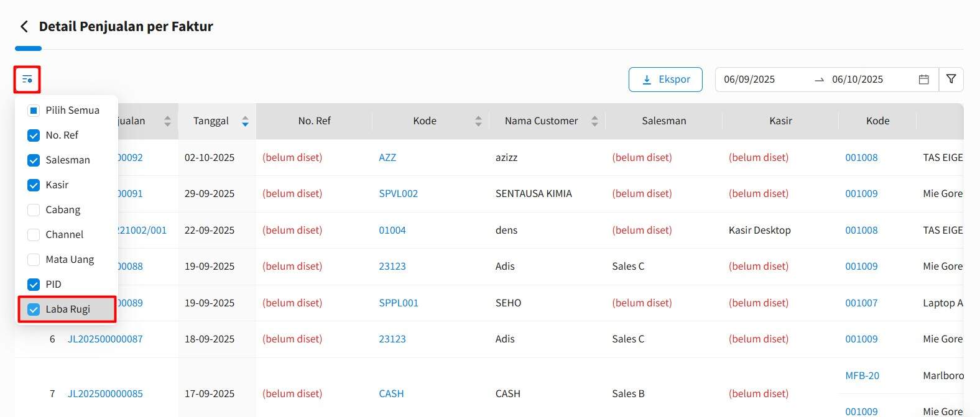The image size is (980, 417).
Task: Click the Ekspor download button
Action: point(665,80)
